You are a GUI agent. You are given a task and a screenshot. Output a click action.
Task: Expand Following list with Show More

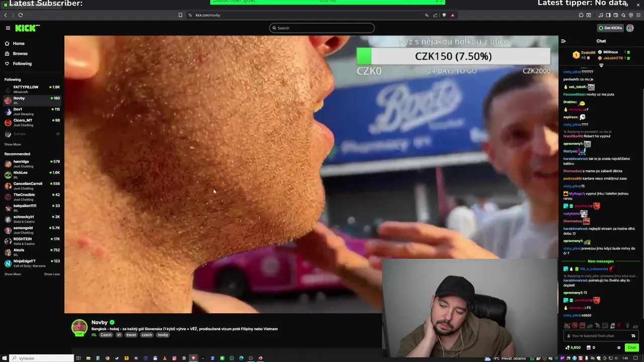point(13,144)
